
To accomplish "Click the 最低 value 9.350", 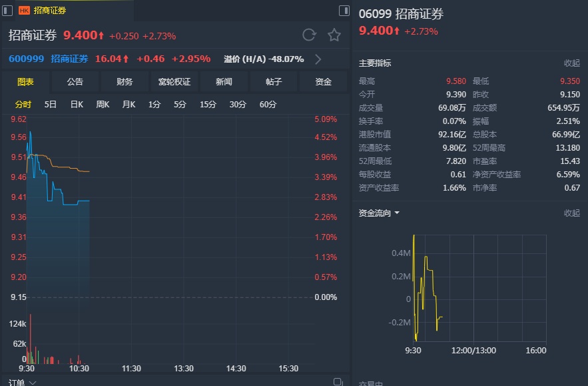I will point(570,81).
